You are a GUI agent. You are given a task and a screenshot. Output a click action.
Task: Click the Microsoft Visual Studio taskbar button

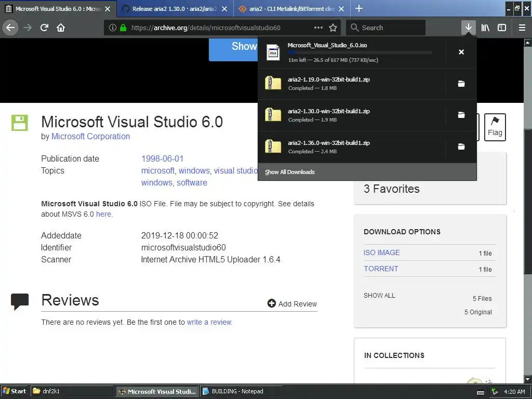157,391
